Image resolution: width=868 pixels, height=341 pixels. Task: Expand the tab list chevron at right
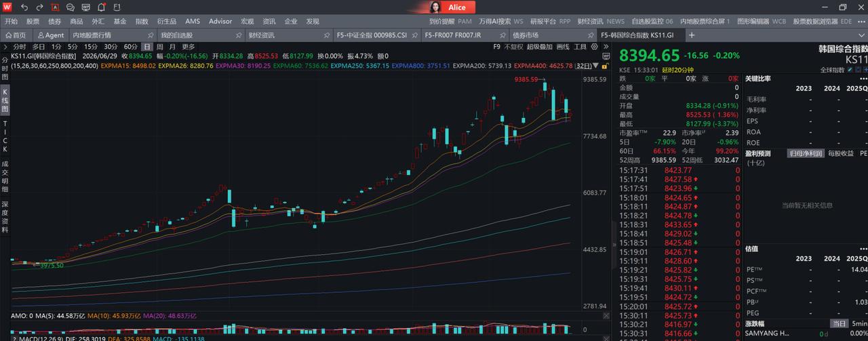click(x=862, y=35)
